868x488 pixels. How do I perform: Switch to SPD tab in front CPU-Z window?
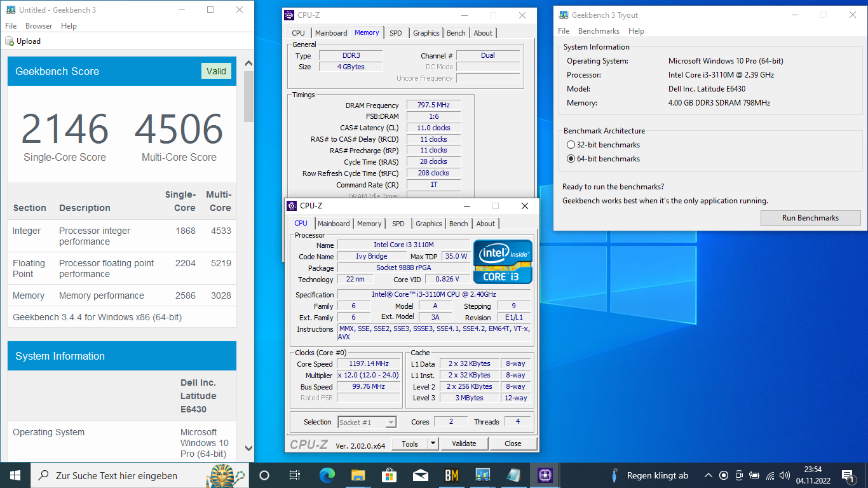pyautogui.click(x=398, y=224)
